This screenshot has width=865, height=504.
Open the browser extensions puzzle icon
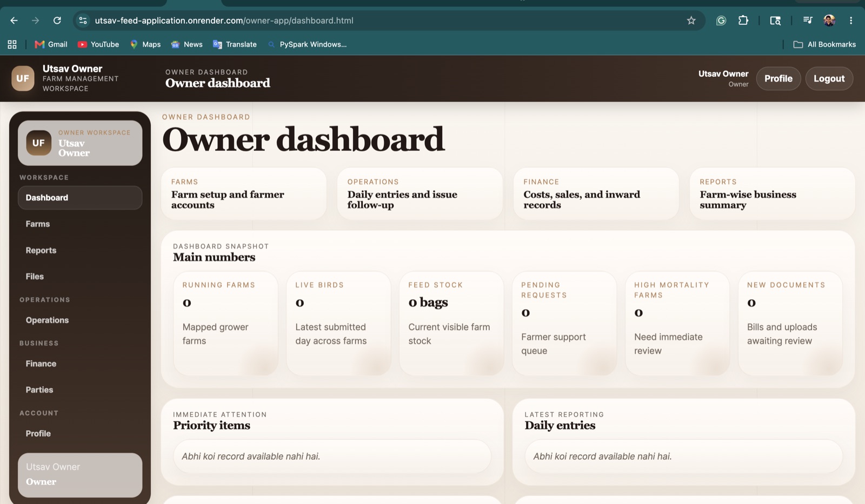pyautogui.click(x=743, y=21)
